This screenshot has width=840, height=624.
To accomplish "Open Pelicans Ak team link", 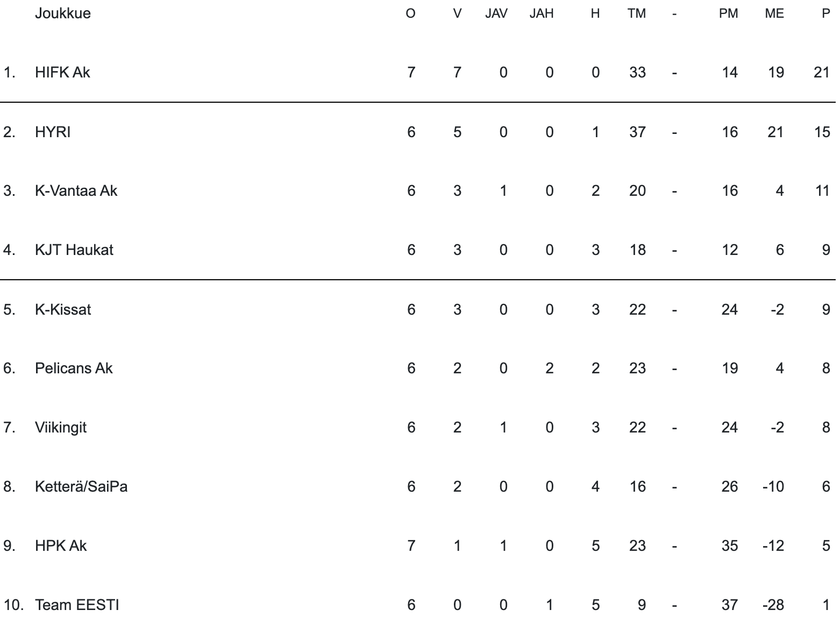I will coord(74,368).
